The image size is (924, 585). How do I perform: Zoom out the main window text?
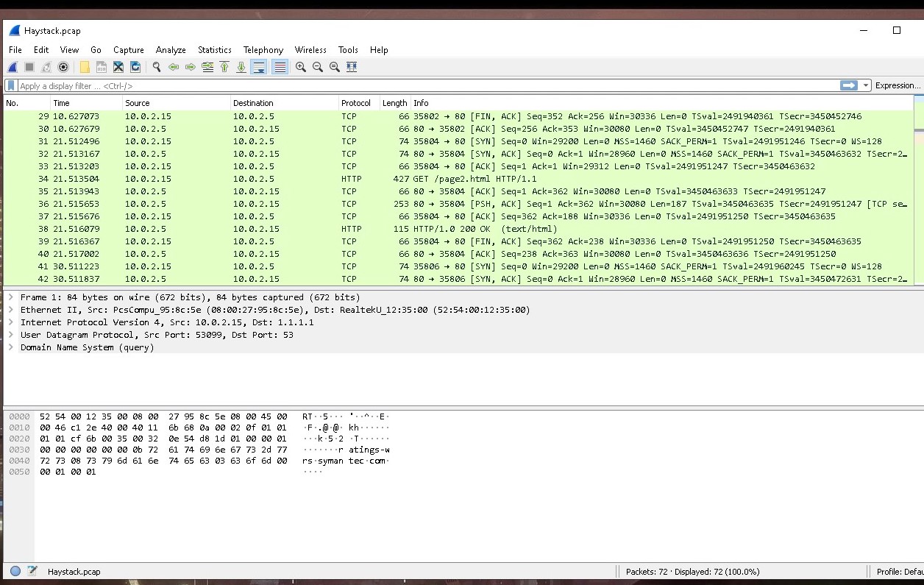318,67
